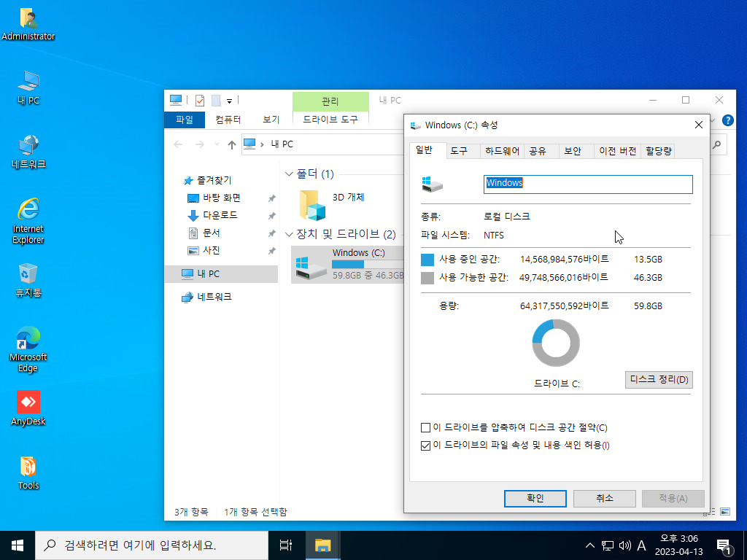Click the taskbar clock showing 오후 3:06
Image resolution: width=747 pixels, height=560 pixels.
click(x=679, y=545)
